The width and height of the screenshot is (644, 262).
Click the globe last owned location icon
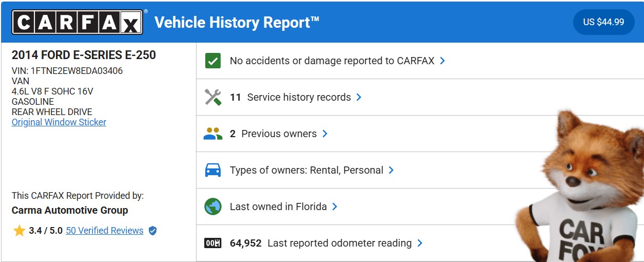pos(212,207)
